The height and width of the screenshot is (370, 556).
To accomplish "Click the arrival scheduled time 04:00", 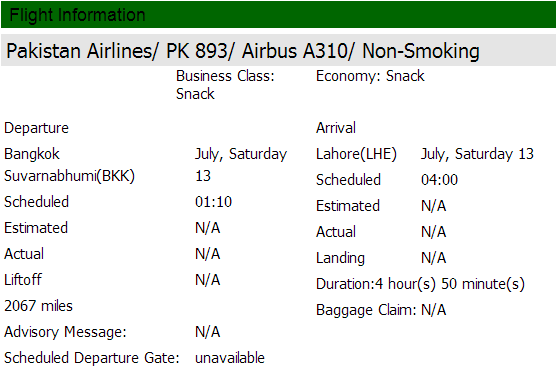I will click(x=439, y=180).
